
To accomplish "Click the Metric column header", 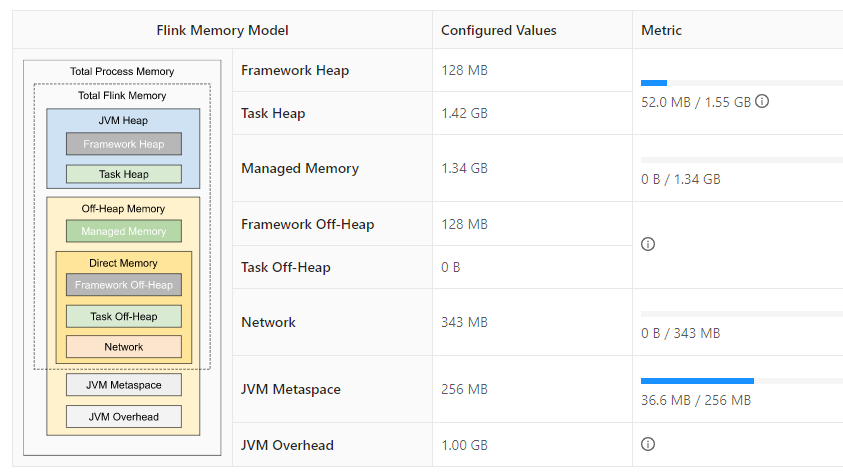I will [661, 31].
